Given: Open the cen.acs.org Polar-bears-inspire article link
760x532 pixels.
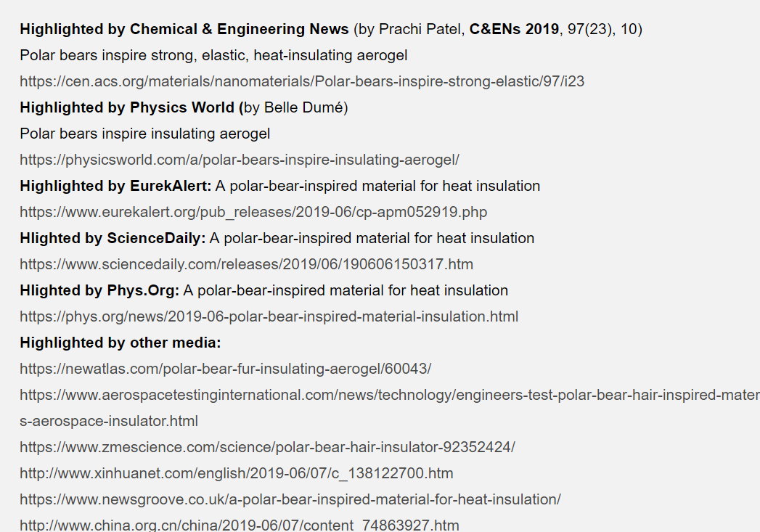Looking at the screenshot, I should [x=302, y=81].
